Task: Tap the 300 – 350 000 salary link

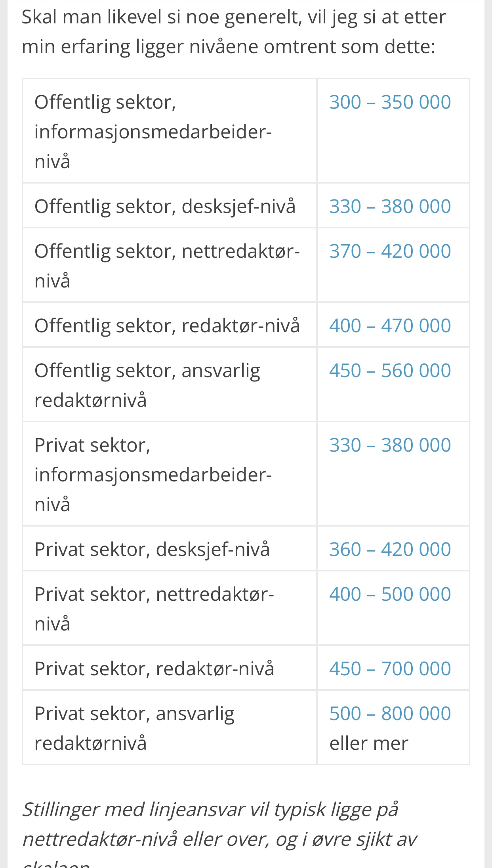Action: [x=390, y=102]
